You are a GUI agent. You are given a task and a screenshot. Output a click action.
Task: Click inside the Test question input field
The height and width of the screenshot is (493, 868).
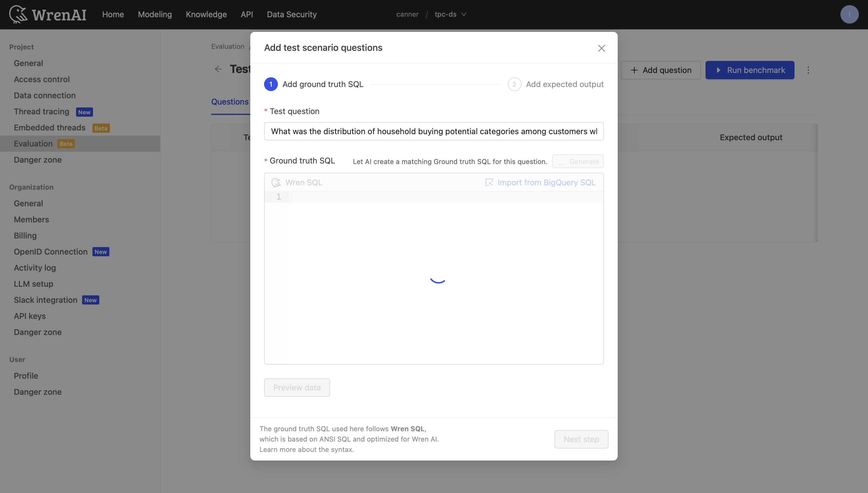(x=433, y=131)
